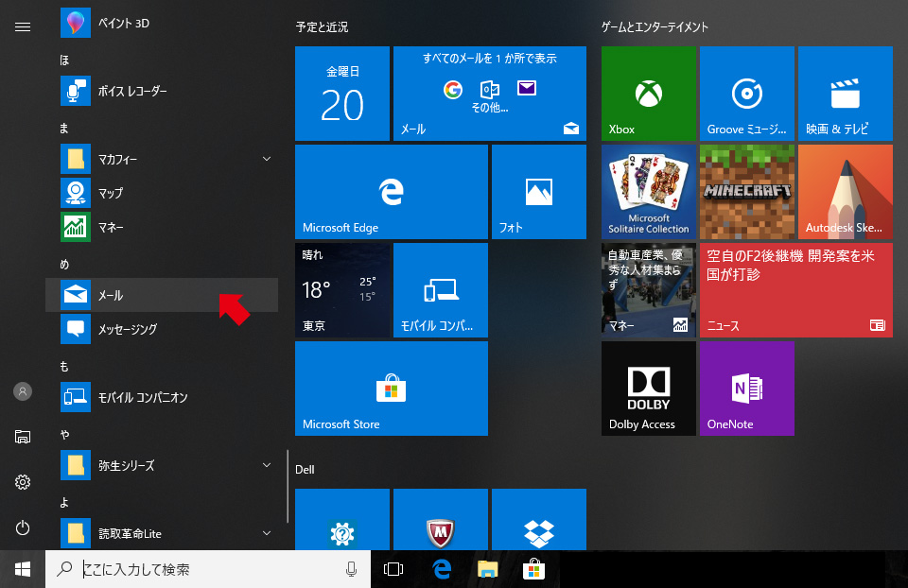Open Microsoft Edge from the taskbar
Screen dimensions: 908x588
(x=442, y=569)
